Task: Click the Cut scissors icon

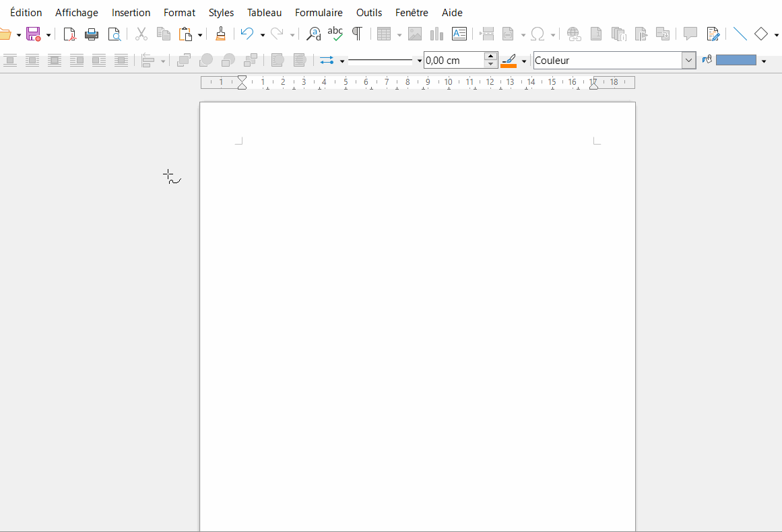Action: click(x=141, y=34)
